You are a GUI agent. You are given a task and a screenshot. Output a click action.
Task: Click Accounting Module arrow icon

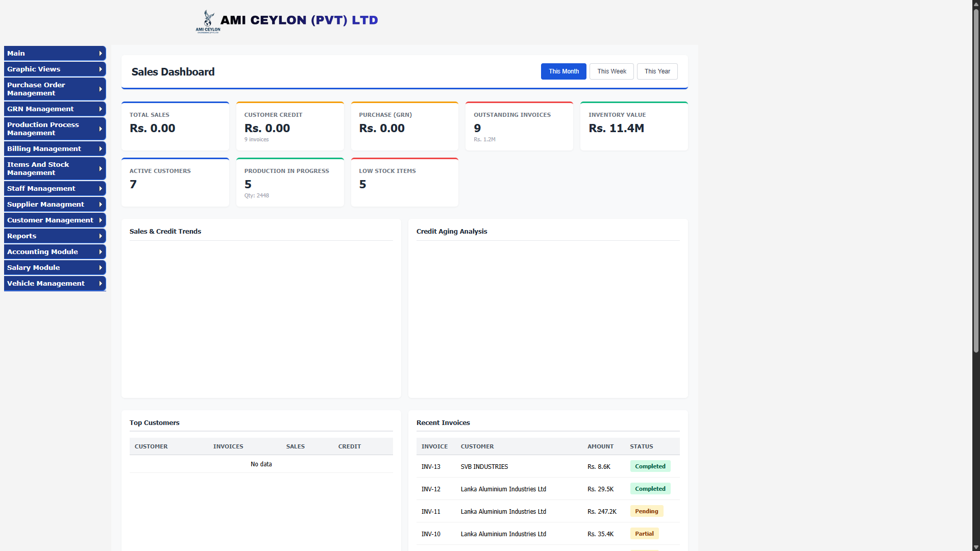pos(101,252)
